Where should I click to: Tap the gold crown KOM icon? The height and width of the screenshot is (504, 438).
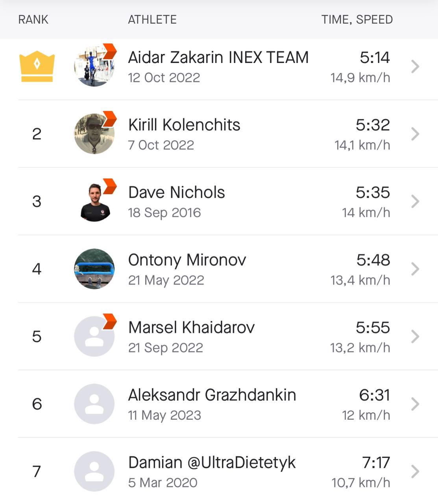[37, 66]
